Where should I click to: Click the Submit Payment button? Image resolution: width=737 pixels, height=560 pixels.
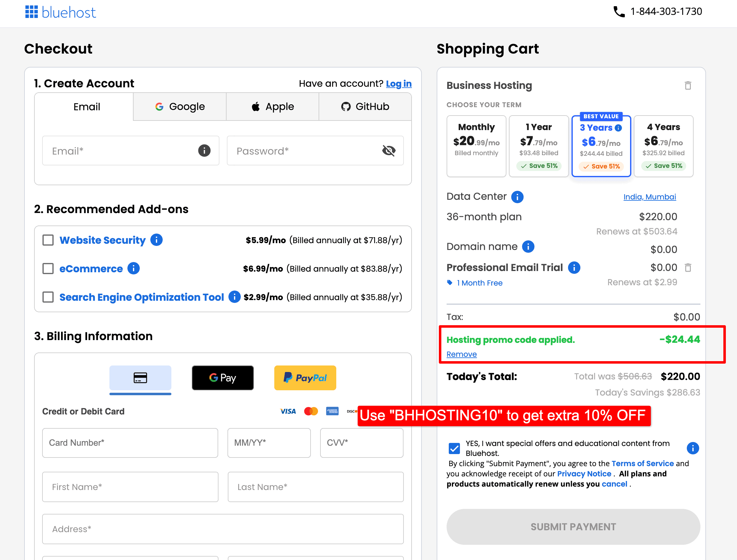573,527
